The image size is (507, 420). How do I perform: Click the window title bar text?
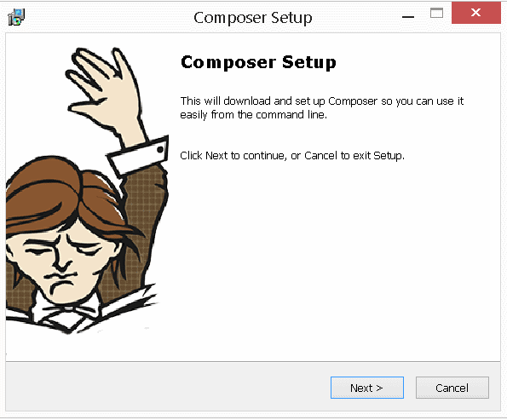[253, 18]
